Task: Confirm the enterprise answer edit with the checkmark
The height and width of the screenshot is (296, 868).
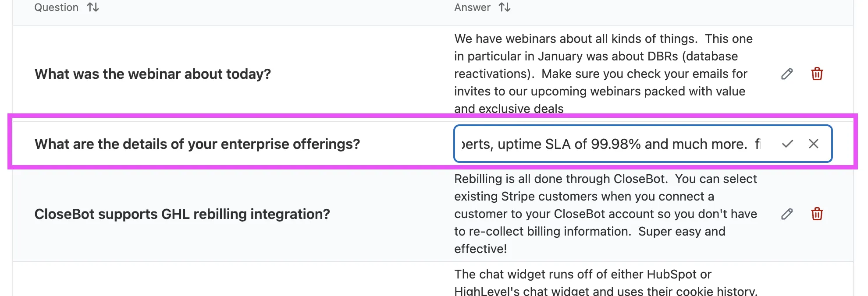Action: (787, 144)
